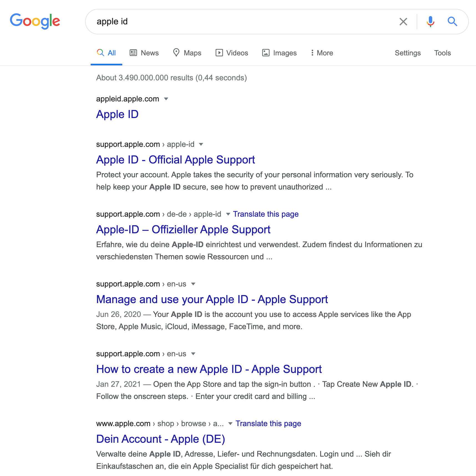Open the search Tools options
The image size is (476, 476).
[x=442, y=53]
